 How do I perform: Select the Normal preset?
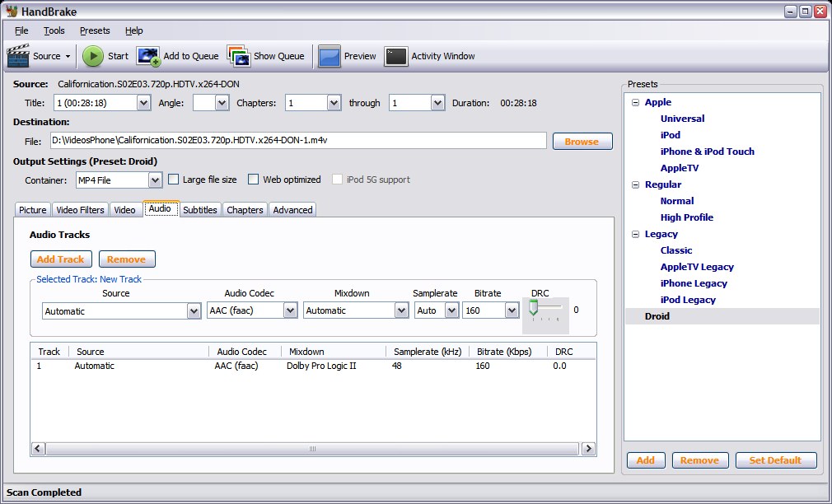(677, 201)
